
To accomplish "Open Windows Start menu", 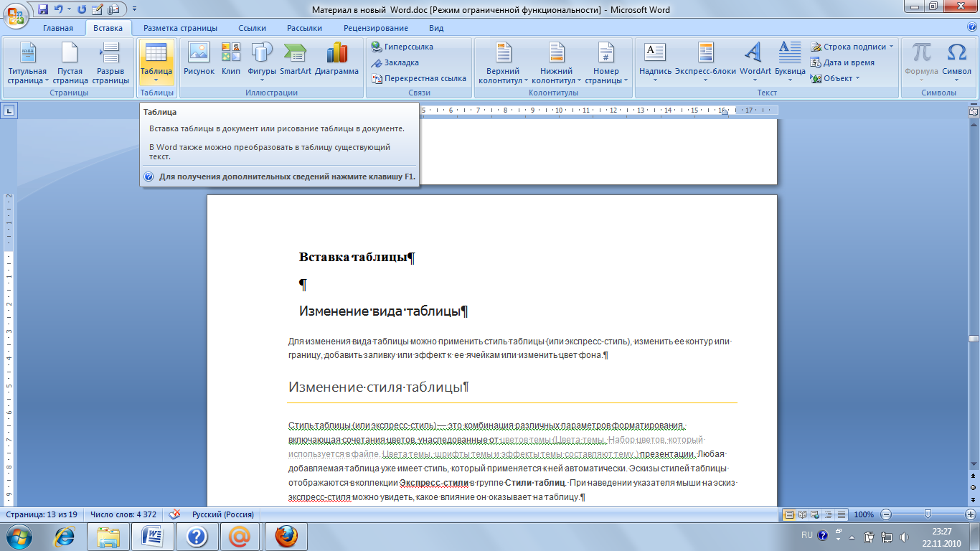I will (x=19, y=537).
